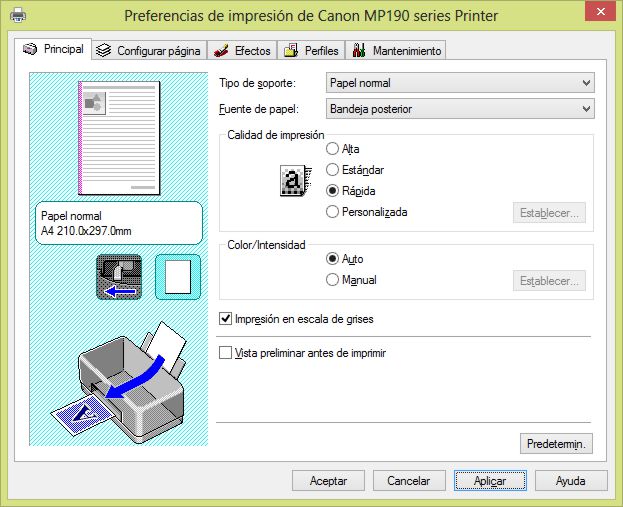Click the paintbrush icon on Efectos tab
The width and height of the screenshot is (623, 507).
221,50
